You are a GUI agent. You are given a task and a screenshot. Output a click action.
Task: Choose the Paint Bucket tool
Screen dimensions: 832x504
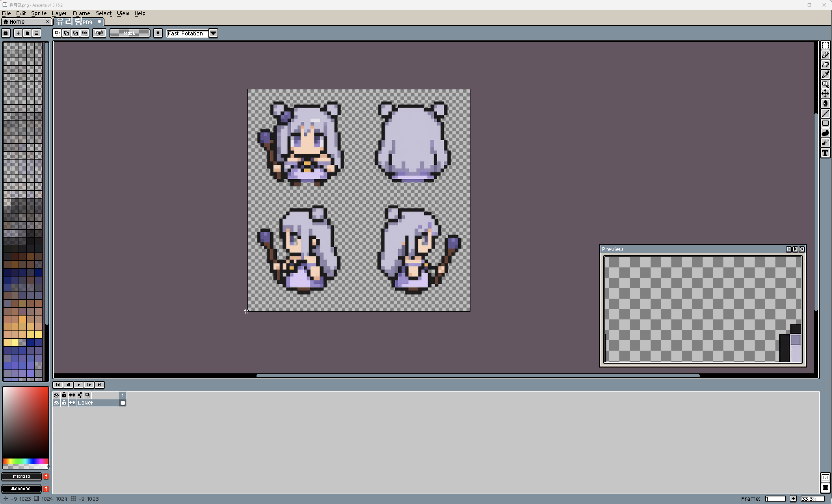tap(825, 103)
